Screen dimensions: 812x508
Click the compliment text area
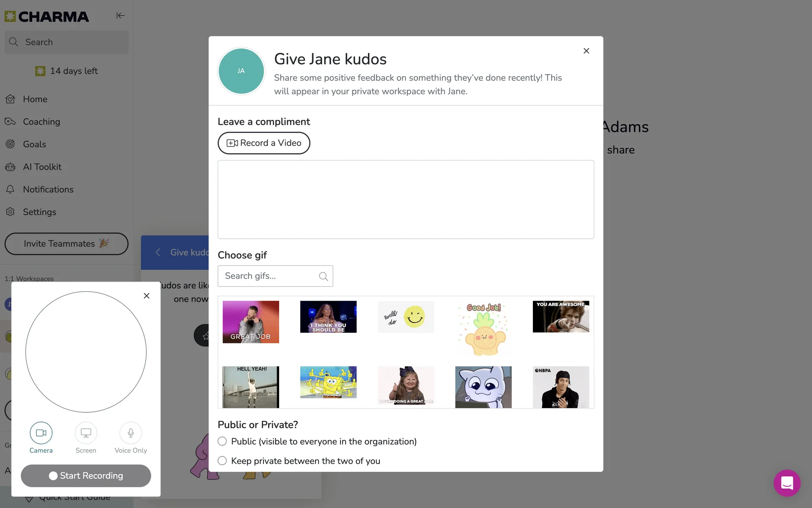pyautogui.click(x=406, y=199)
